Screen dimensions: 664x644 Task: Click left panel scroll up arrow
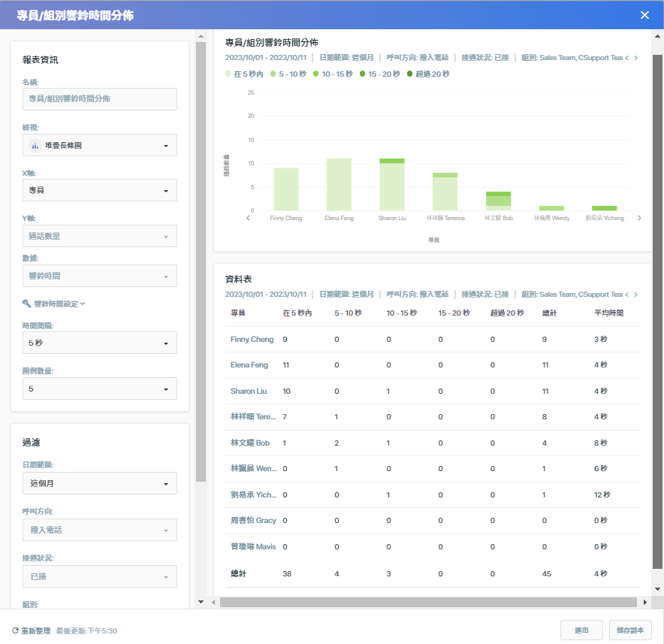click(x=201, y=36)
